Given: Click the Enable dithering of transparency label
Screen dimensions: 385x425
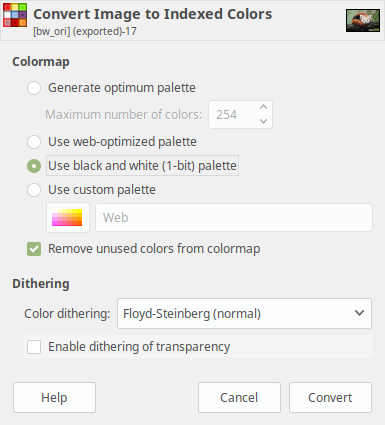Looking at the screenshot, I should pos(139,347).
